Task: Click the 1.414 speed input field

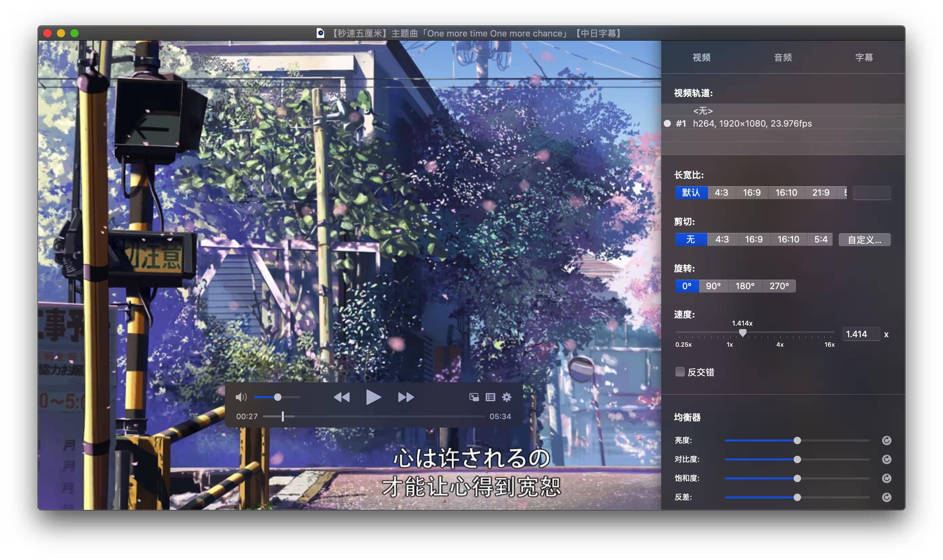Action: tap(861, 334)
